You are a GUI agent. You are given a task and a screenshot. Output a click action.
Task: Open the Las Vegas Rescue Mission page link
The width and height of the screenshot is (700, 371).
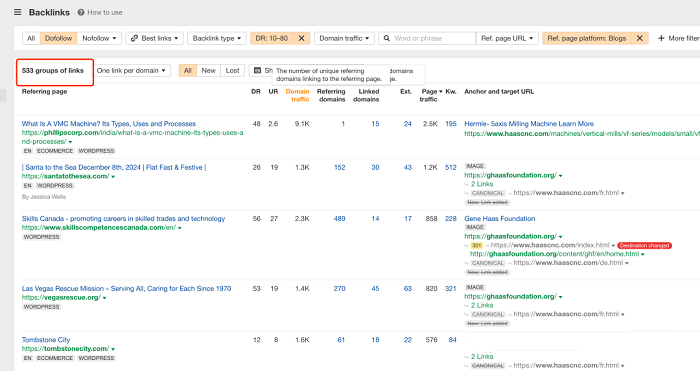click(126, 288)
